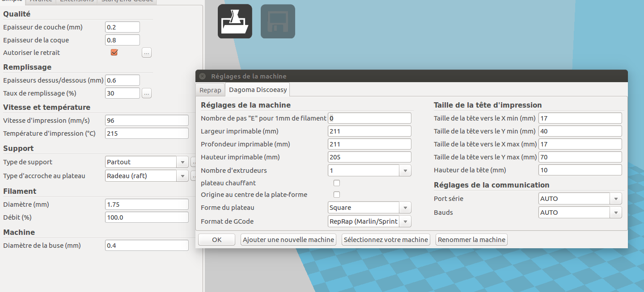Open retraction settings with its '...' button

coord(147,53)
